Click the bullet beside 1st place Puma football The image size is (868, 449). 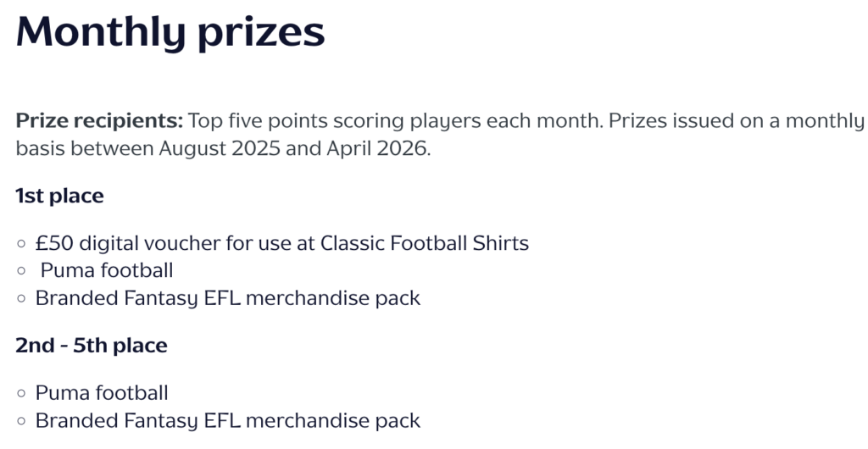[x=21, y=272]
